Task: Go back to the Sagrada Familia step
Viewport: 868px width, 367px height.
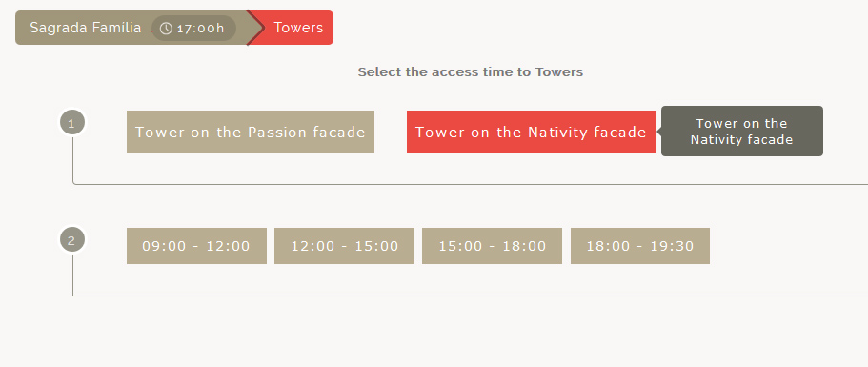Action: tap(85, 28)
